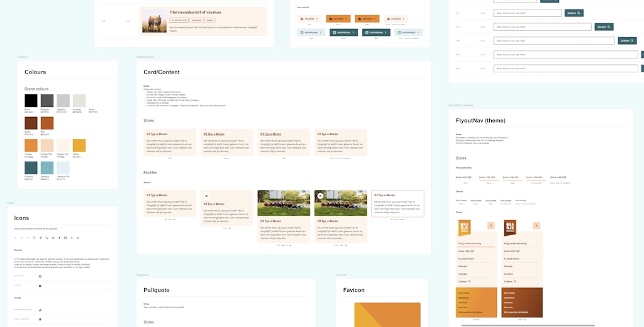Click the Instagram icon in Icons panel

[53, 238]
